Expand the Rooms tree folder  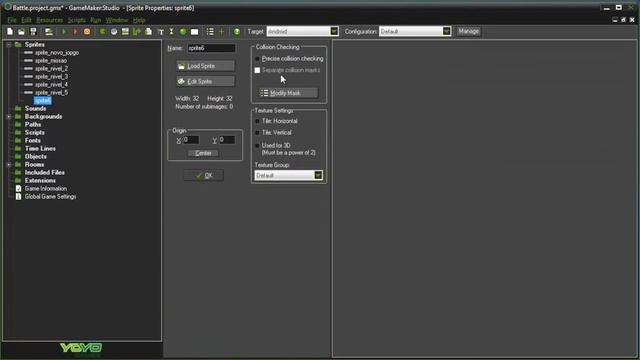9,164
